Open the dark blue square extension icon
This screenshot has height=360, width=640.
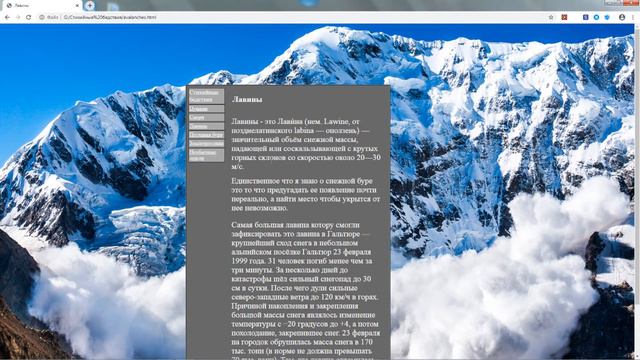tap(585, 17)
